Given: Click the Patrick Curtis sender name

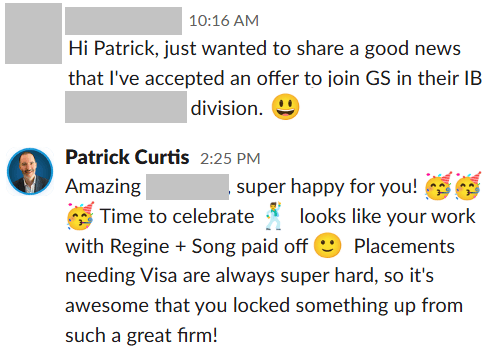Looking at the screenshot, I should [127, 157].
